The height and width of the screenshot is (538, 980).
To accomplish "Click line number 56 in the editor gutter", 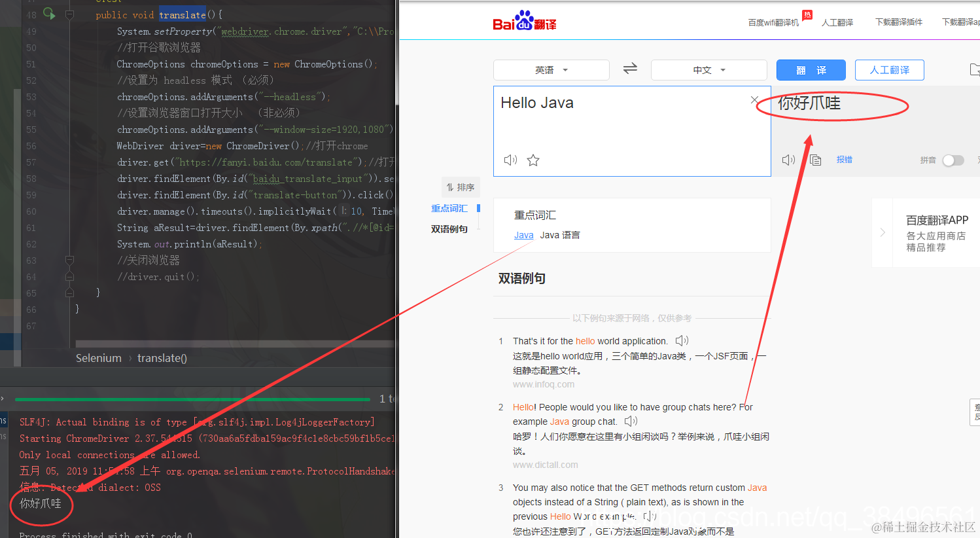I will (31, 146).
